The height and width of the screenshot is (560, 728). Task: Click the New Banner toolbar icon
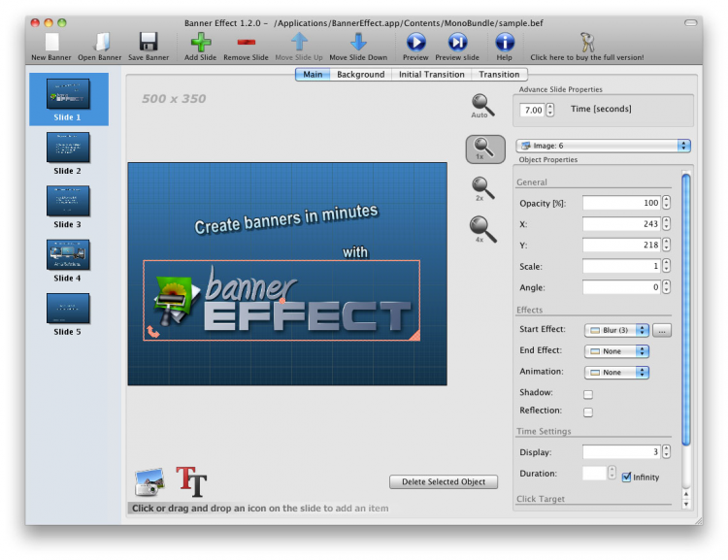click(52, 42)
